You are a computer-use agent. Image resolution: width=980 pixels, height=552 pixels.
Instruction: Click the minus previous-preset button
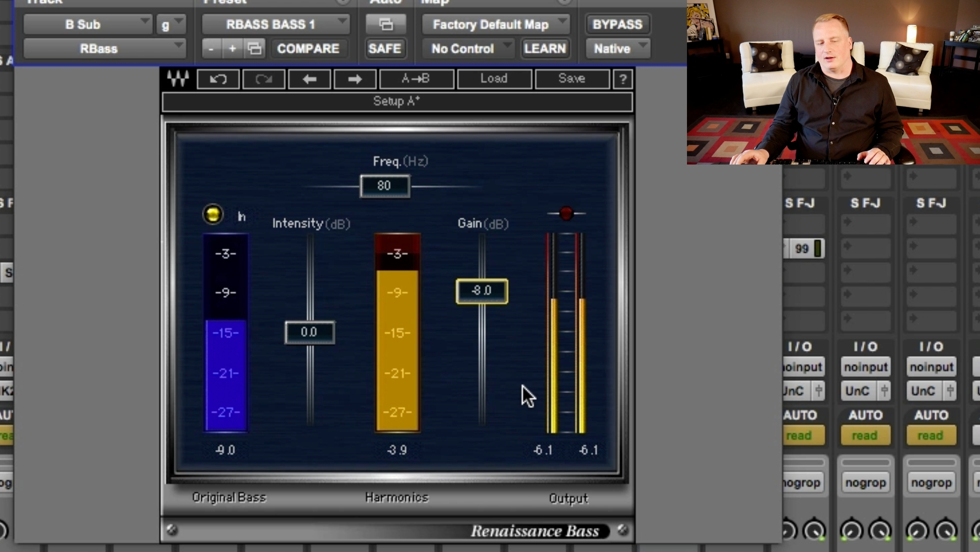click(211, 49)
